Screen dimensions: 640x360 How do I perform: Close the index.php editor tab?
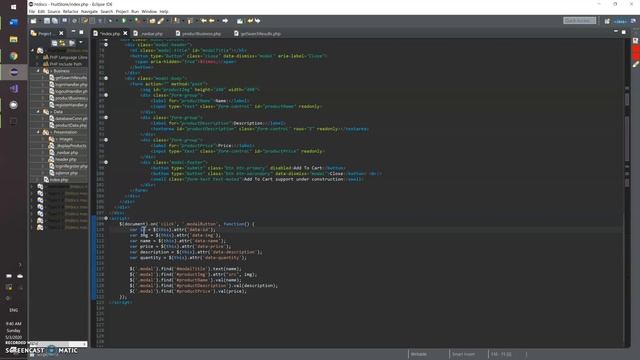pyautogui.click(x=125, y=33)
